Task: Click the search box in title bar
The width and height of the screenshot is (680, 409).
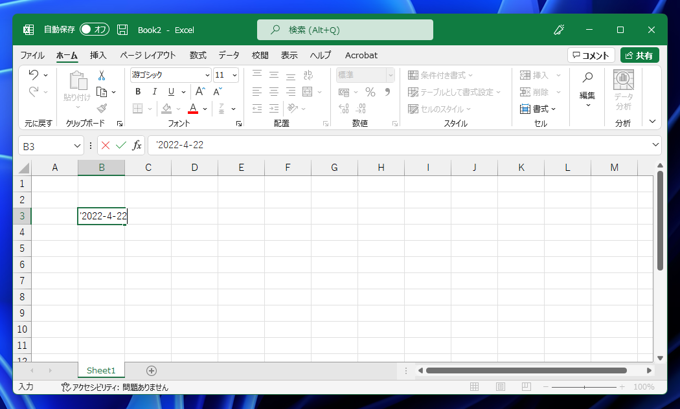Action: pyautogui.click(x=345, y=30)
